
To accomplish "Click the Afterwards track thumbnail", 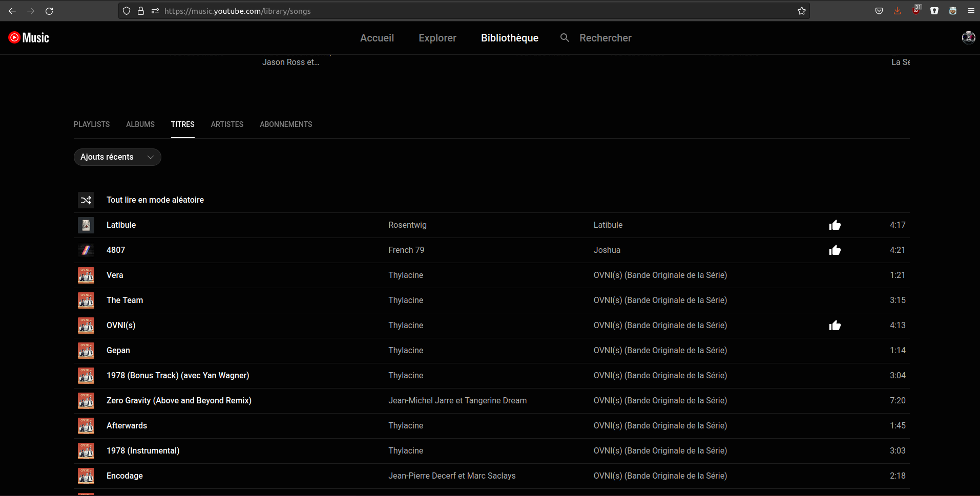I will click(x=86, y=426).
